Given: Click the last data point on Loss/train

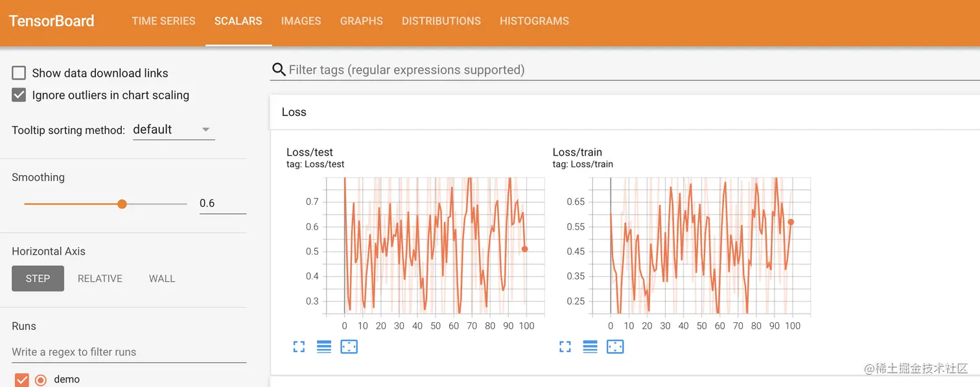Looking at the screenshot, I should click(x=791, y=222).
